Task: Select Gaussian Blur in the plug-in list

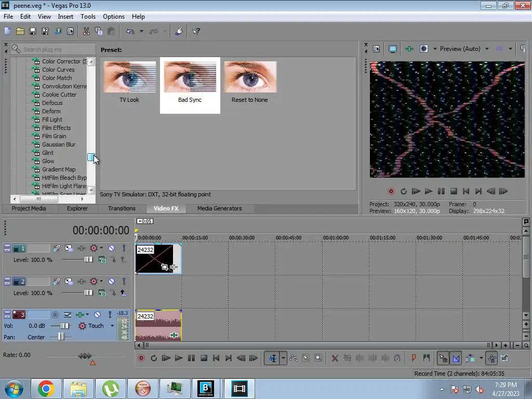Action: [x=59, y=144]
